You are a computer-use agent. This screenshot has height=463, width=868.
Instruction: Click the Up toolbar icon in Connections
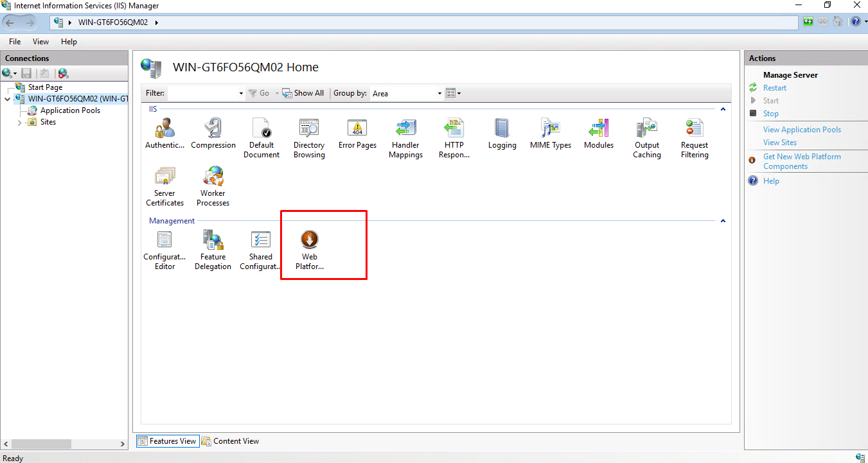point(44,74)
